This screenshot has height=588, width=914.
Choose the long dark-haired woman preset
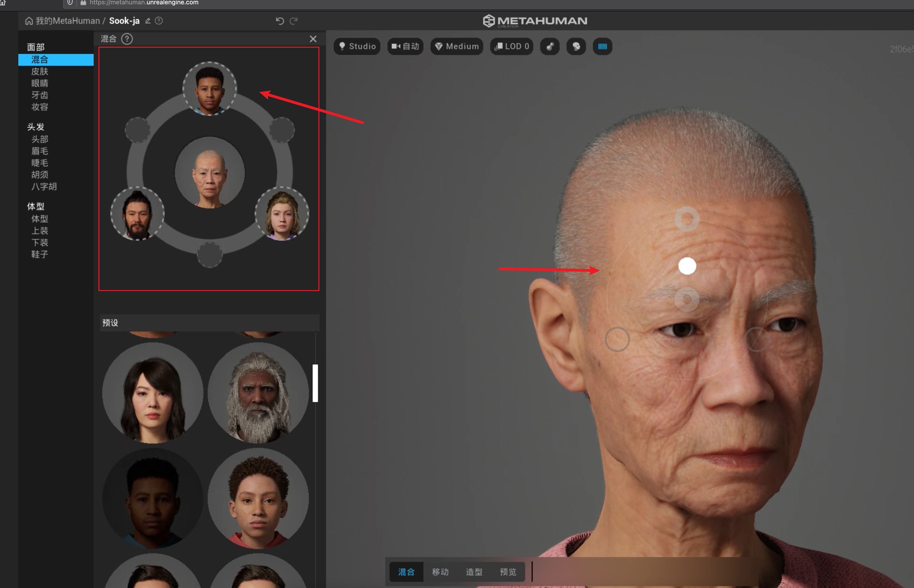click(153, 393)
